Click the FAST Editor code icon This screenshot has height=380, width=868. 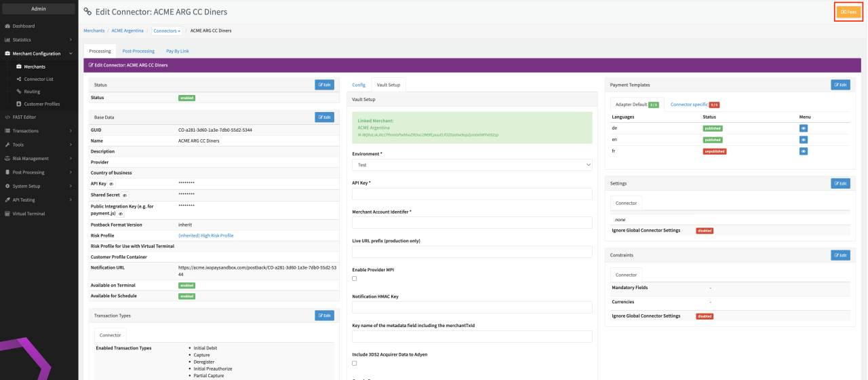tap(7, 117)
